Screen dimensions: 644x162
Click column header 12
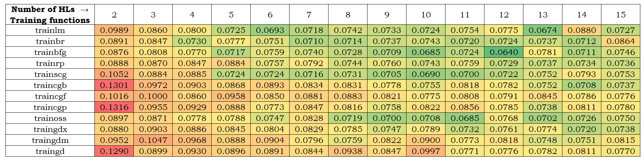(x=504, y=15)
